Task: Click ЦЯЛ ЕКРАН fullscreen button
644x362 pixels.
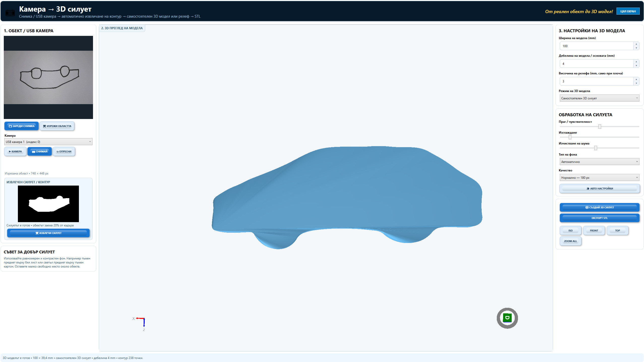Action: click(628, 11)
